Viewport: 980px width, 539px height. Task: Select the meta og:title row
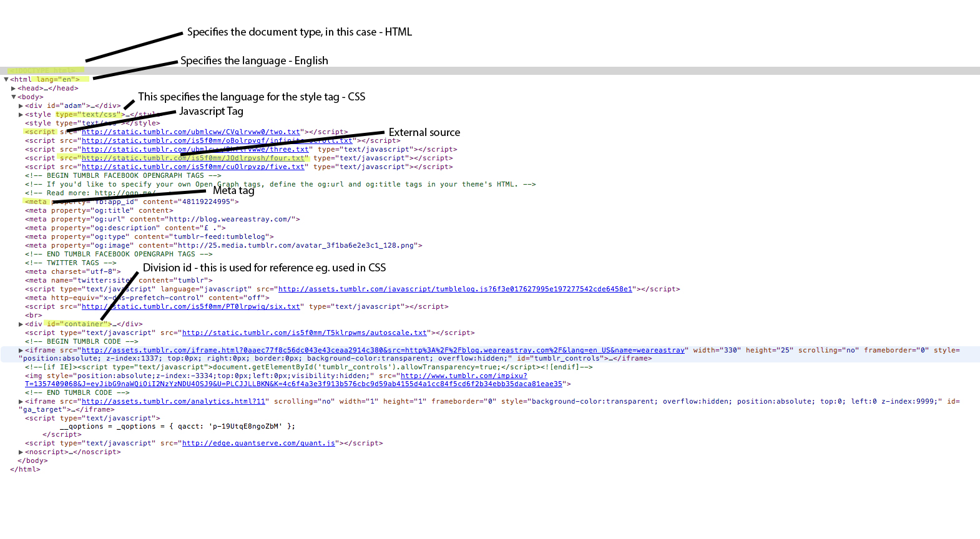(99, 210)
